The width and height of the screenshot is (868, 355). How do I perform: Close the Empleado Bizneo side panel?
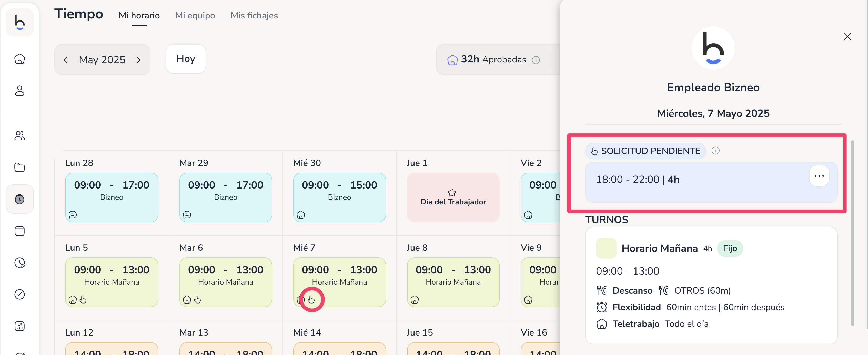pyautogui.click(x=847, y=36)
